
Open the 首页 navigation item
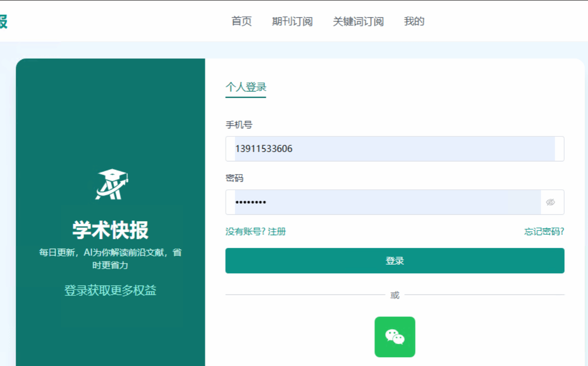point(241,21)
